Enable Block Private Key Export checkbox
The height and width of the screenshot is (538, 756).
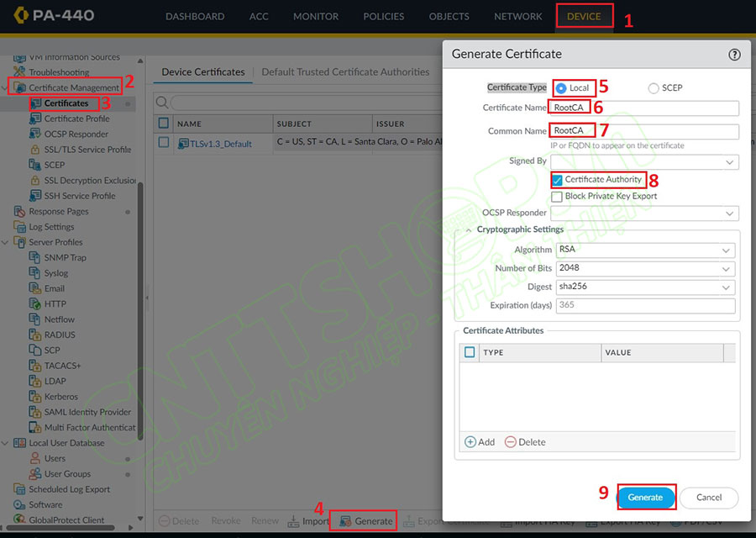tap(557, 197)
